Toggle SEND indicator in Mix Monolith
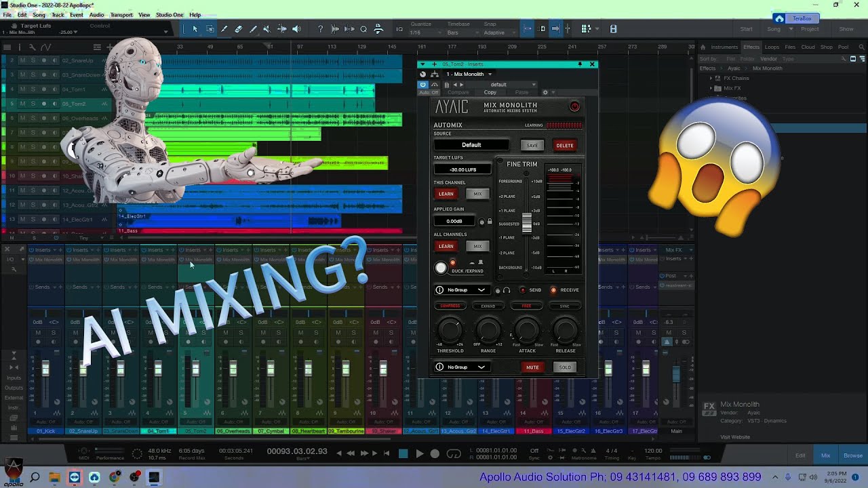This screenshot has width=868, height=488. tap(522, 290)
